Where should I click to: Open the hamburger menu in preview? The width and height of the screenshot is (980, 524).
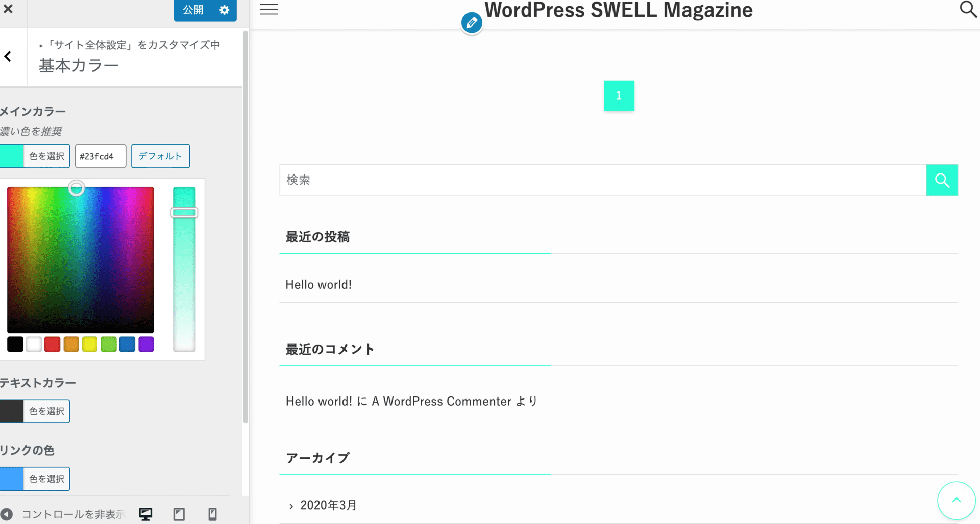268,9
